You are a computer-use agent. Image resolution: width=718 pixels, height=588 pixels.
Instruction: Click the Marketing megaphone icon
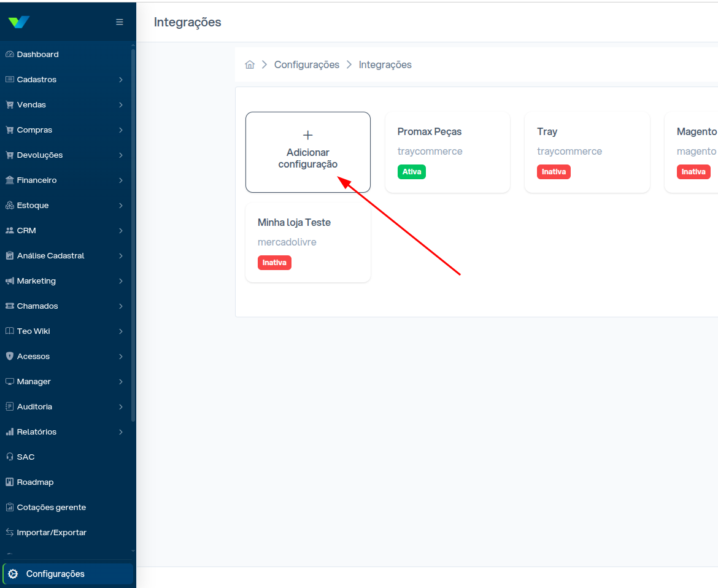[x=10, y=280]
